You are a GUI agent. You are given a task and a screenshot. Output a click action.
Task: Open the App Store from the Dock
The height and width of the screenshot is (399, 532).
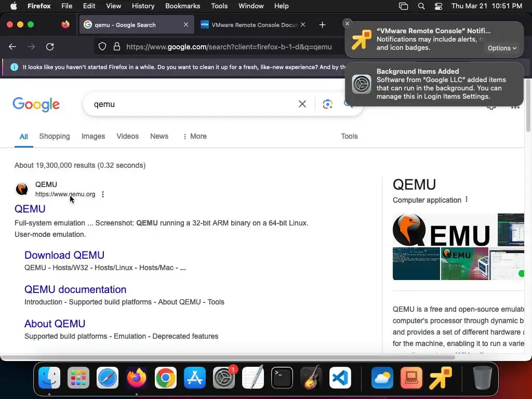click(x=195, y=378)
